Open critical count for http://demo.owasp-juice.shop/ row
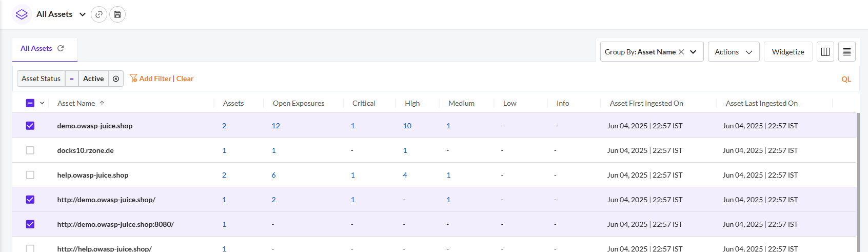The height and width of the screenshot is (252, 868). 353,200
